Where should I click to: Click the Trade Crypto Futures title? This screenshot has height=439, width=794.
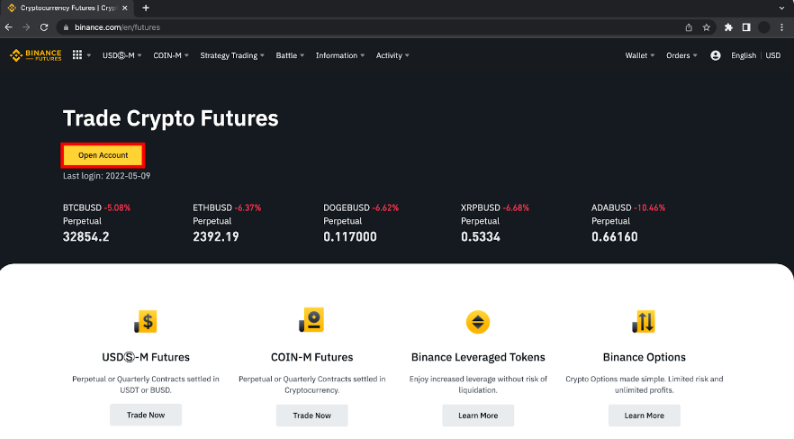pos(170,118)
